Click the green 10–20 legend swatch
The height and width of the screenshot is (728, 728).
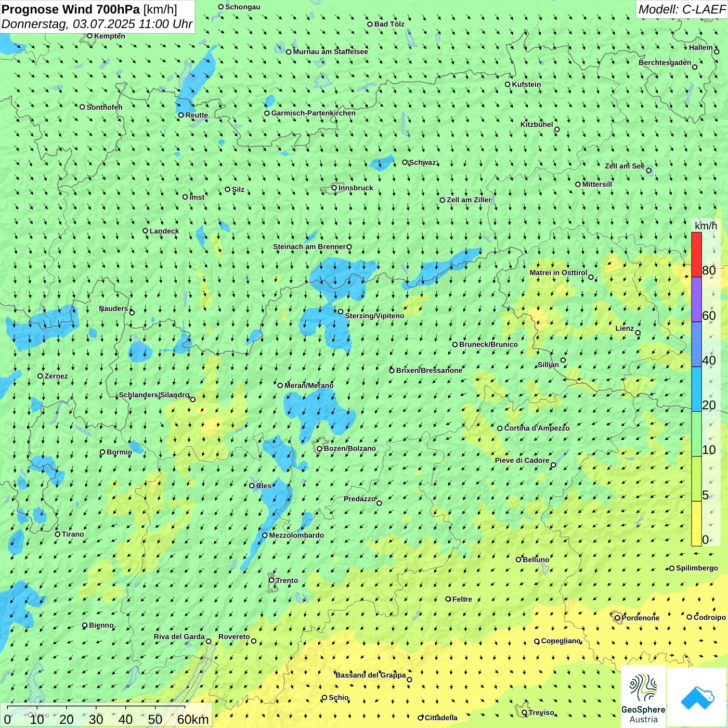click(x=696, y=434)
